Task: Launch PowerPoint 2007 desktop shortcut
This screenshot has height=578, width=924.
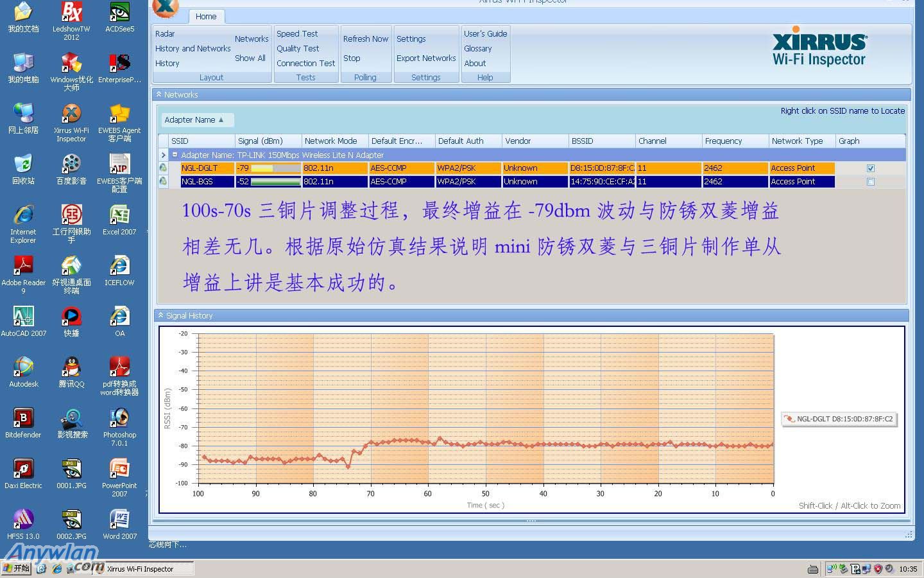Action: 119,478
